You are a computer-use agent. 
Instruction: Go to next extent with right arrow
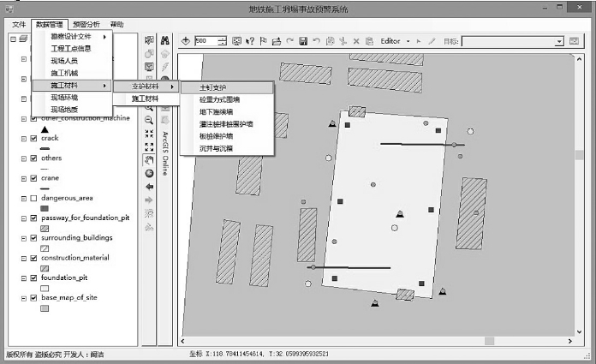(x=149, y=200)
